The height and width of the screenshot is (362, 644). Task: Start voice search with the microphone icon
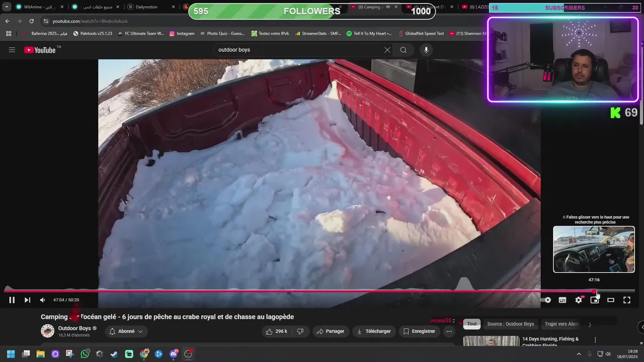(426, 50)
